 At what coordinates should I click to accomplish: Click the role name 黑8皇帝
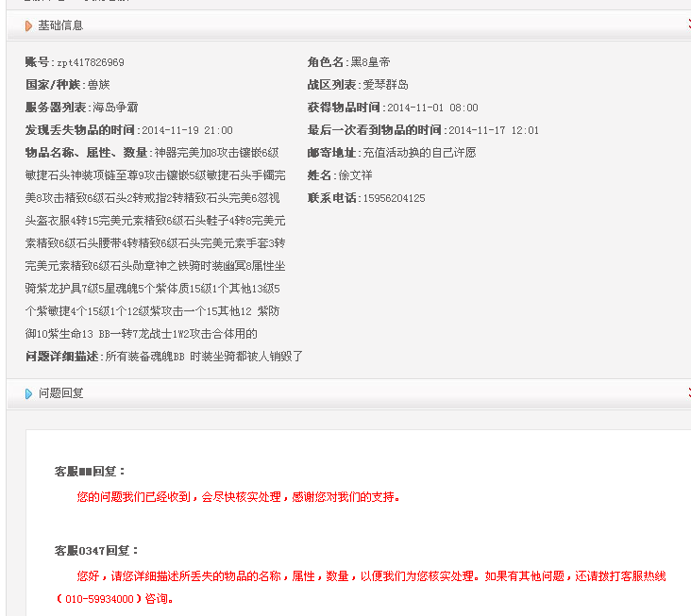tap(370, 62)
